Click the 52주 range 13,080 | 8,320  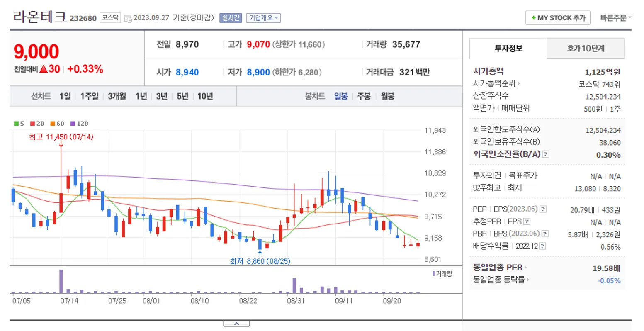point(598,189)
